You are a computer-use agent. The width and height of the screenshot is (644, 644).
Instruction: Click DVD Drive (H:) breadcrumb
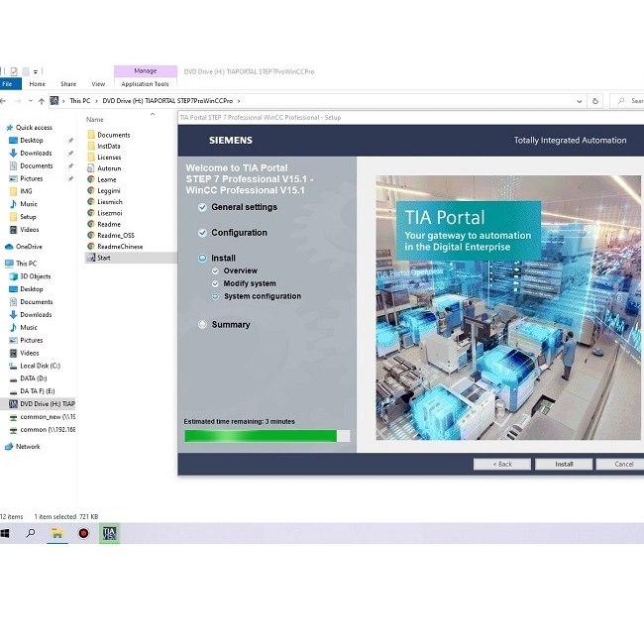167,101
